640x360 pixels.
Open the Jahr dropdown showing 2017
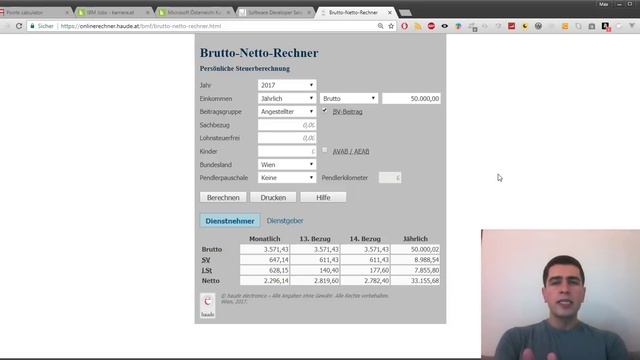287,85
